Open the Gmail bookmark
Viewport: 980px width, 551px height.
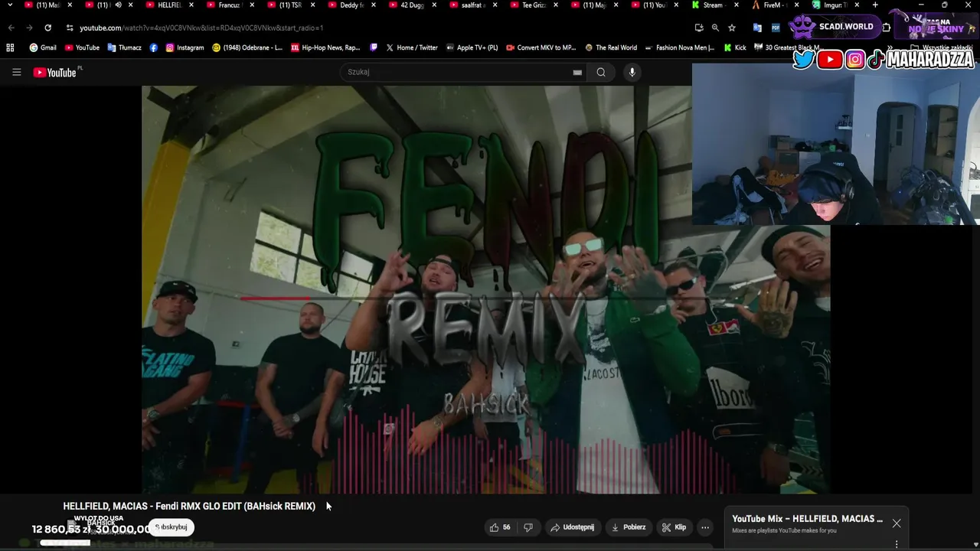click(x=43, y=47)
